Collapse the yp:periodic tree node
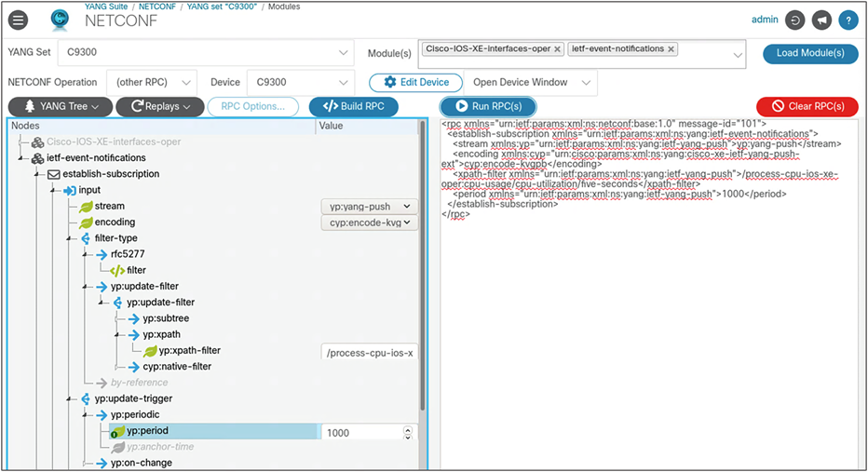The width and height of the screenshot is (868, 472). coord(86,415)
